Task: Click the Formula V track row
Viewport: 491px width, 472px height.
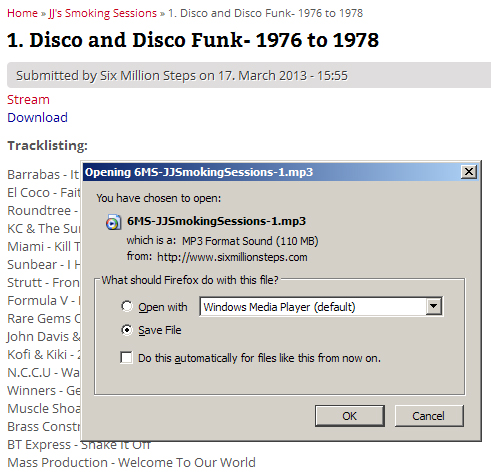Action: pyautogui.click(x=44, y=300)
